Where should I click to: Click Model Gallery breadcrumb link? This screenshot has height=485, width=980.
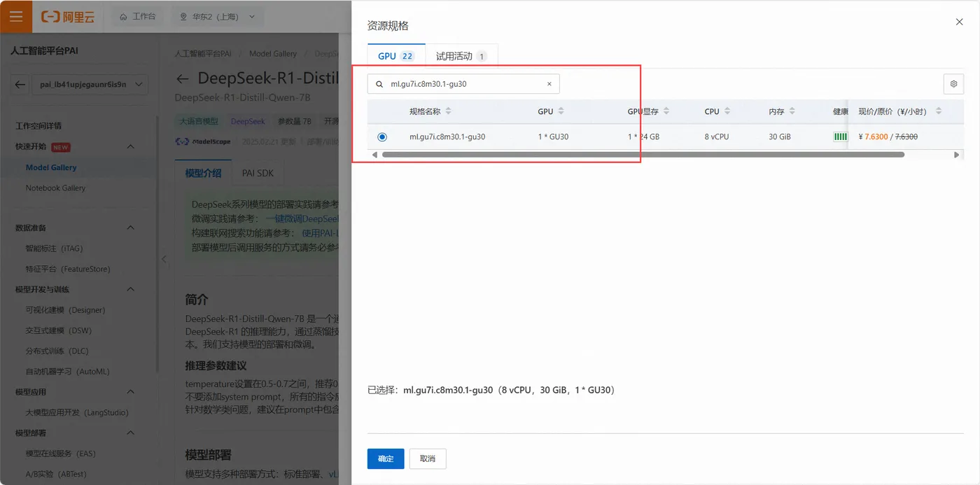pyautogui.click(x=273, y=53)
